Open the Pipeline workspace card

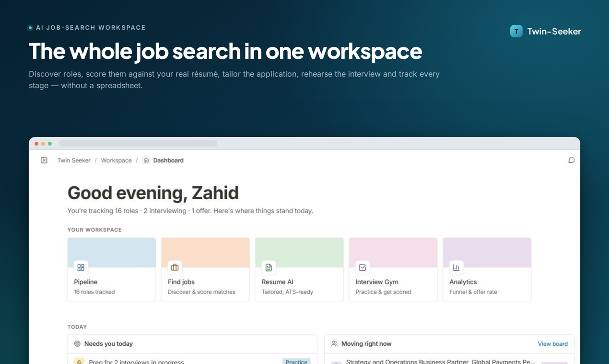[x=112, y=270]
